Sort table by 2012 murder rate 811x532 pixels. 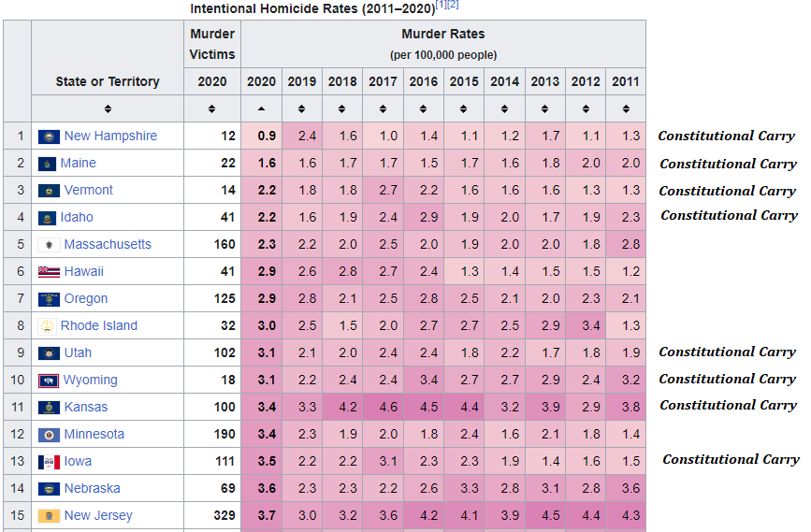click(x=586, y=108)
